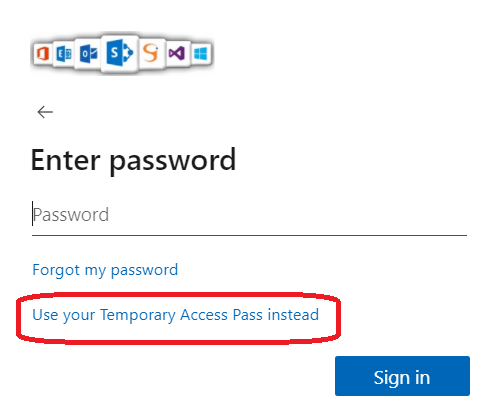Click the red Office logo icon

tap(43, 53)
